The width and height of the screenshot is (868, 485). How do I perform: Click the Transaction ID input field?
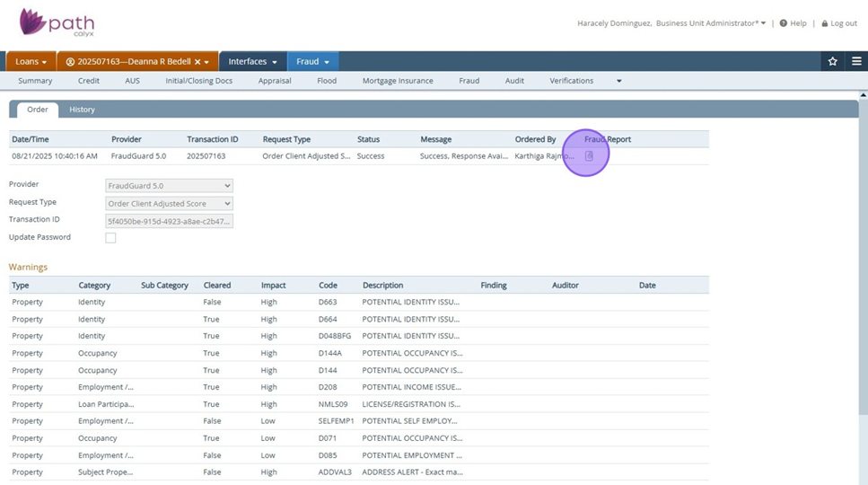pos(169,221)
